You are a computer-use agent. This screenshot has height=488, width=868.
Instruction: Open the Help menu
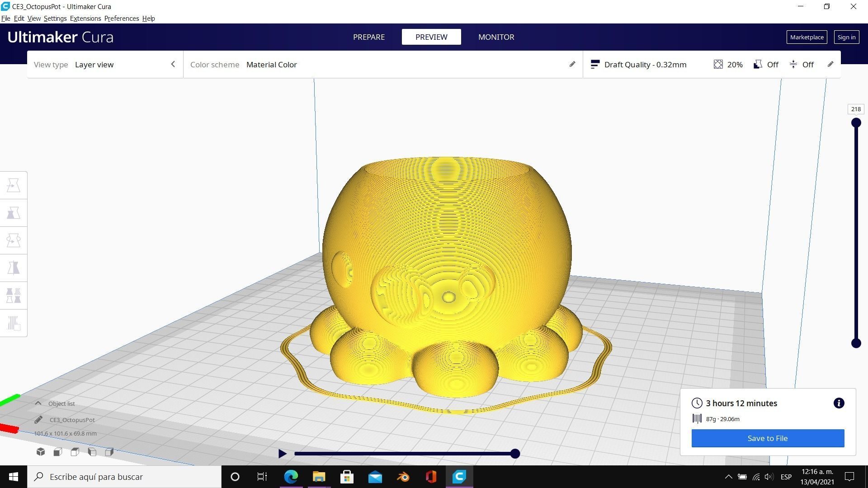(148, 19)
